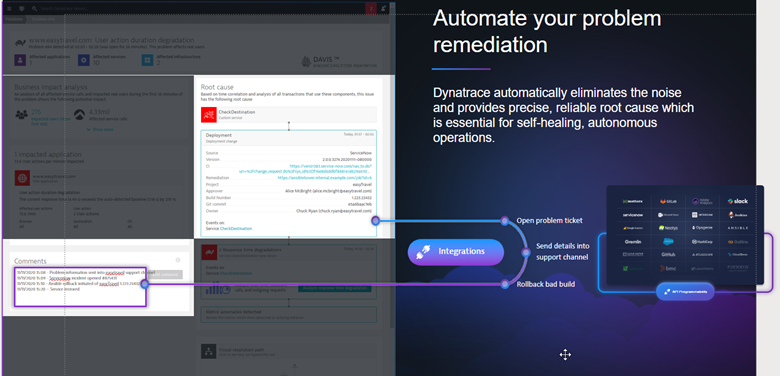Image resolution: width=780 pixels, height=376 pixels.
Task: Click Analyze response time degradation button
Action: point(334,288)
